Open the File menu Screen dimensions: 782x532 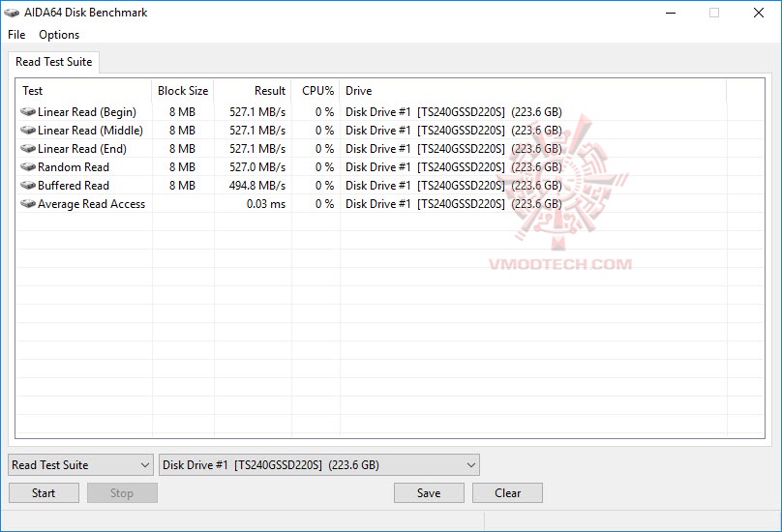point(16,35)
